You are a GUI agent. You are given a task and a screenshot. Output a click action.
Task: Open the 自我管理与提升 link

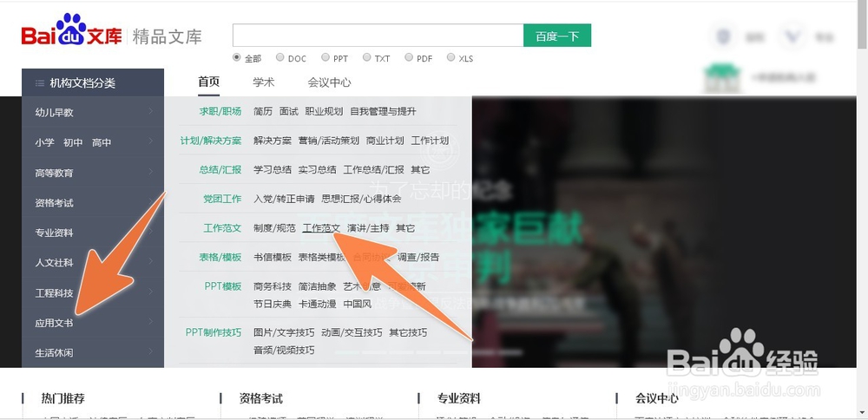(383, 111)
